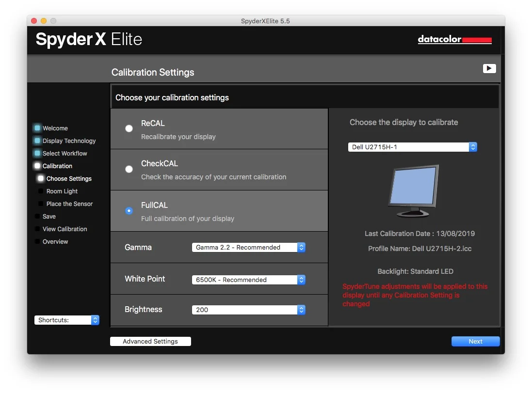Click the red SpyderTune warning text
532x393 pixels.
click(415, 295)
